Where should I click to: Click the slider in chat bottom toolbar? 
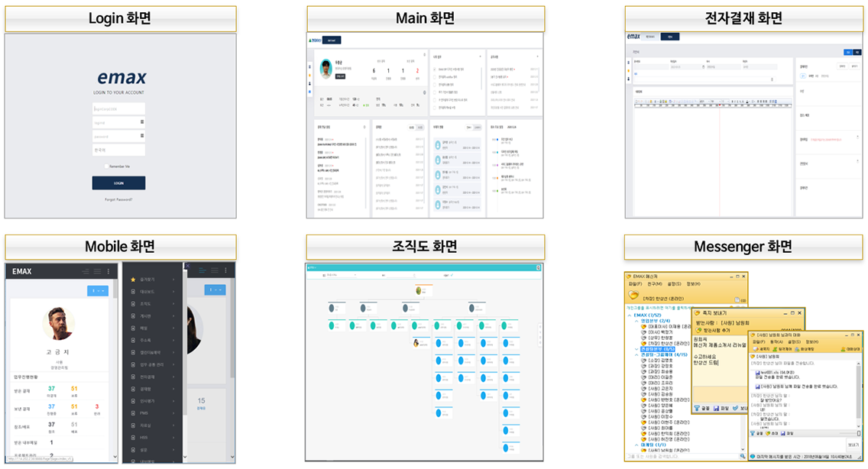[859, 433]
